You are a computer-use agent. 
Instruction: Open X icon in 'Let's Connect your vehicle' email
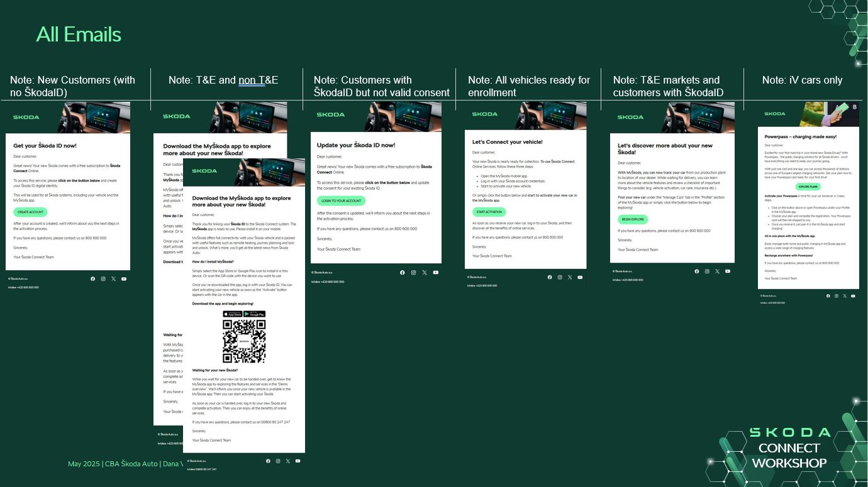click(570, 277)
